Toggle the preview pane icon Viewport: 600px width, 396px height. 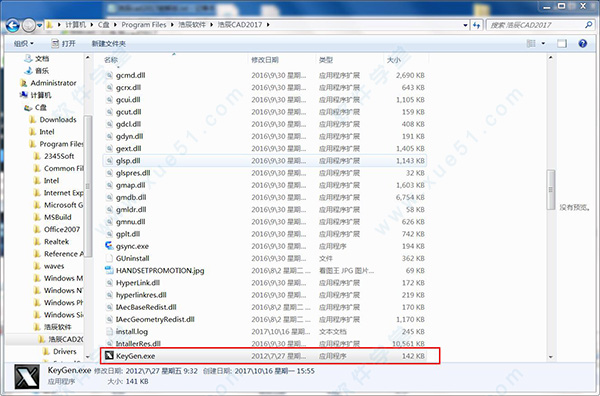click(x=562, y=43)
